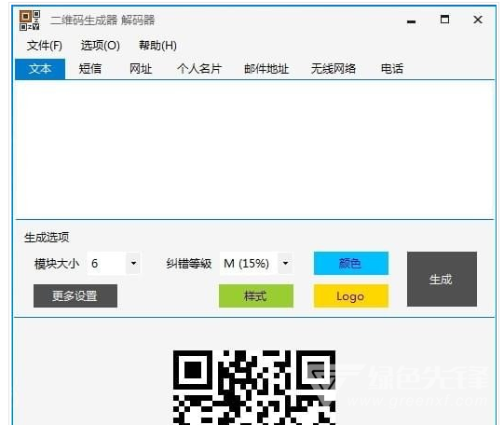Select the 电话 tab
This screenshot has width=504, height=425.
click(392, 69)
